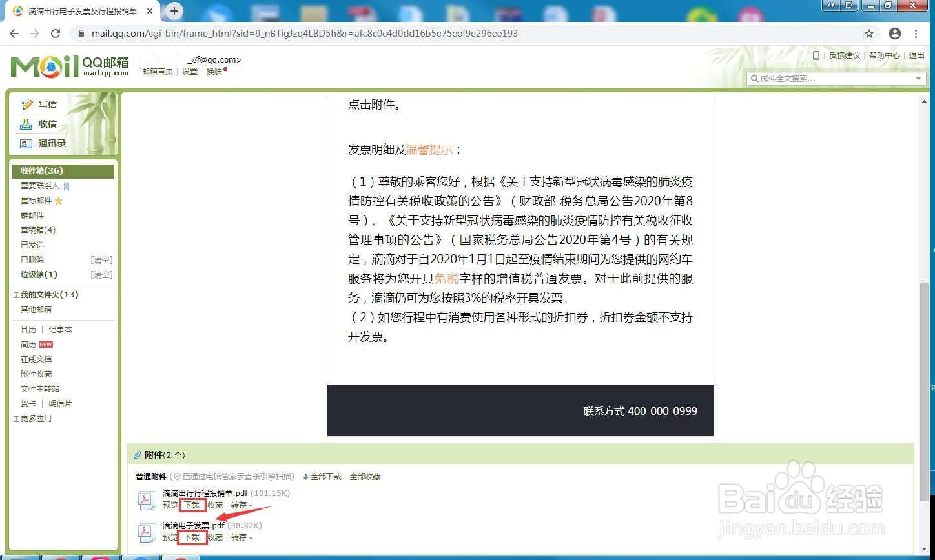Click 收藏 for 滴滴电子发票.pdf
This screenshot has height=560, width=935.
[215, 537]
